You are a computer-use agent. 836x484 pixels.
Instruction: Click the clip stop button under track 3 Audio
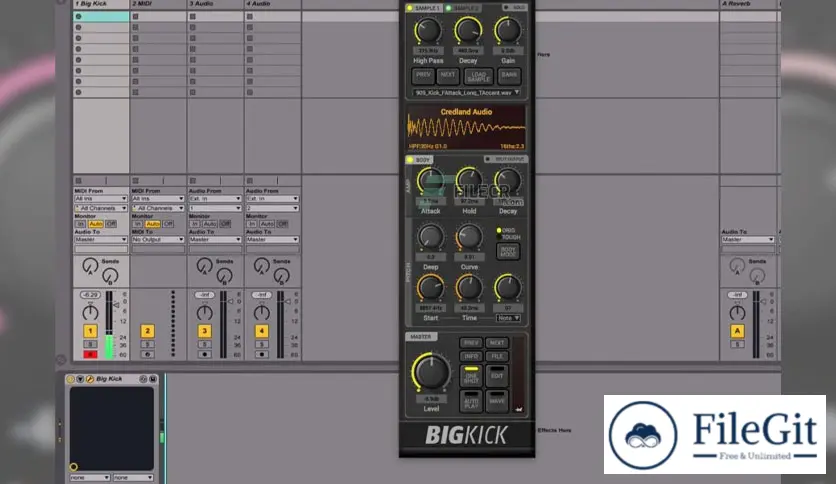coord(192,181)
